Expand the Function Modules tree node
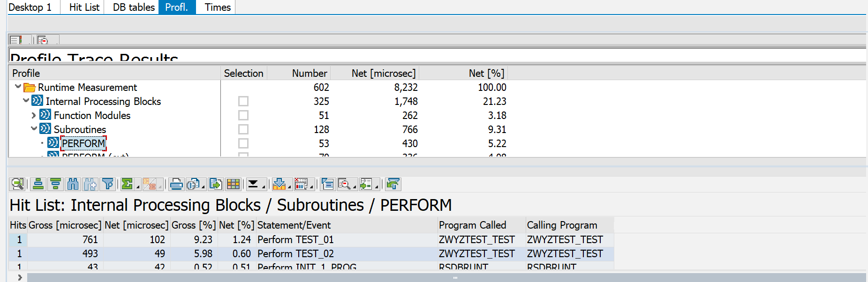The image size is (868, 282). click(x=34, y=115)
